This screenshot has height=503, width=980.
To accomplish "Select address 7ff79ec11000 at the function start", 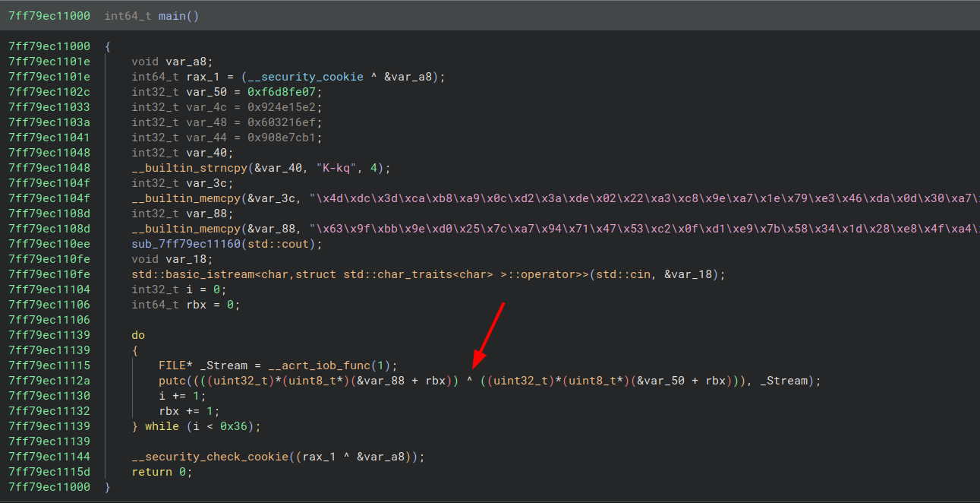I will coord(49,46).
